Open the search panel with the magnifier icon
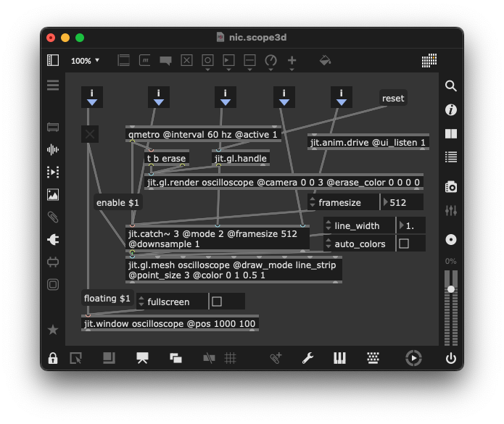The image size is (504, 424). (450, 86)
